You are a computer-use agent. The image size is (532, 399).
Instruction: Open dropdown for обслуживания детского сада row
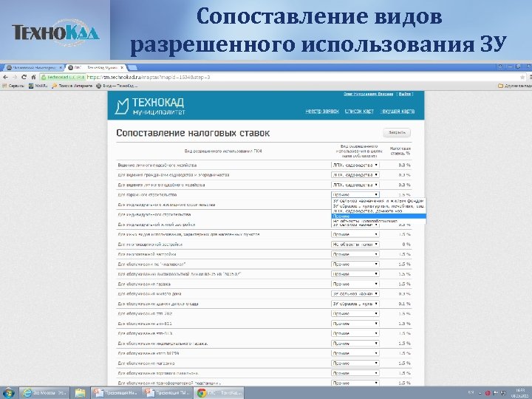[355, 304]
